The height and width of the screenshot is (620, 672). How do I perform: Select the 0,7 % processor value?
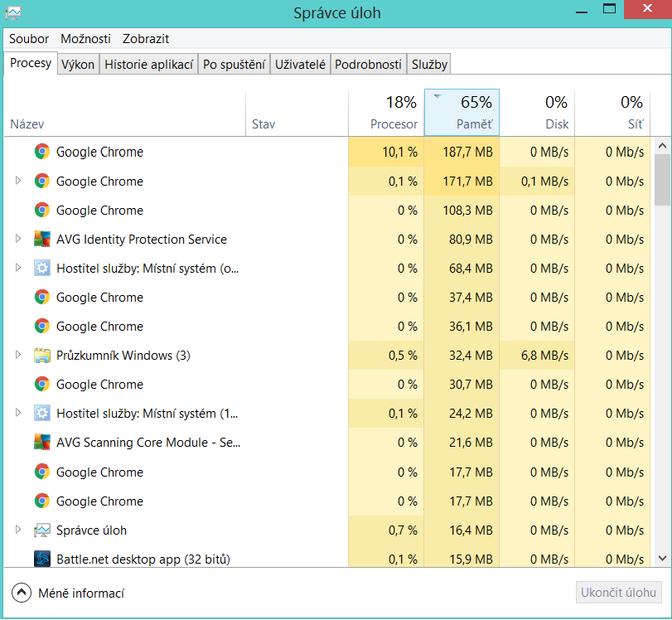tap(386, 530)
